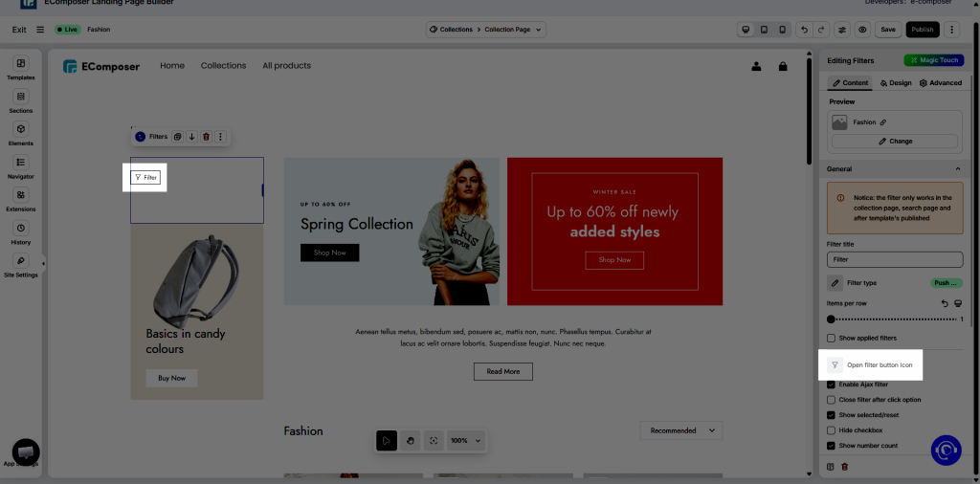This screenshot has width=980, height=484.
Task: Click the Items per row slider
Action: pos(894,319)
